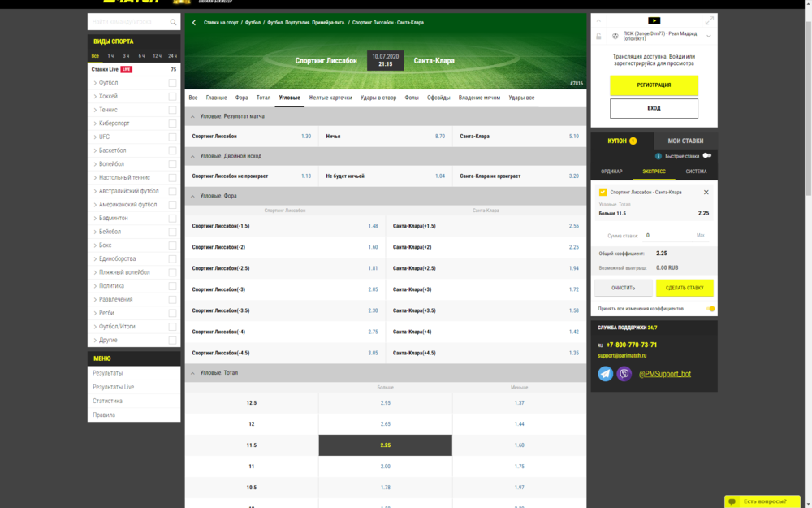The image size is (812, 508).
Task: Select the СИСТЕМА bet type tab
Action: pyautogui.click(x=696, y=172)
